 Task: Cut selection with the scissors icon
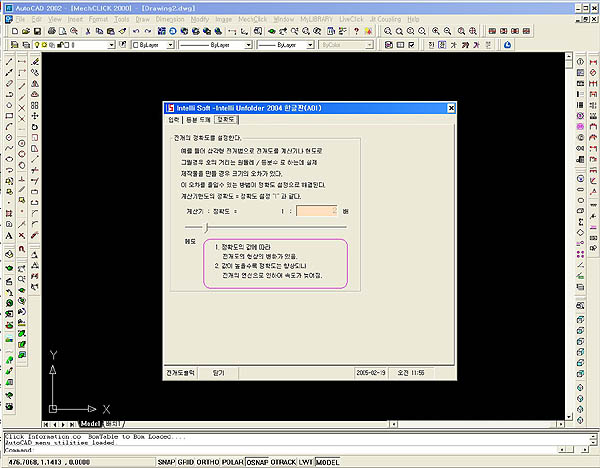click(88, 31)
